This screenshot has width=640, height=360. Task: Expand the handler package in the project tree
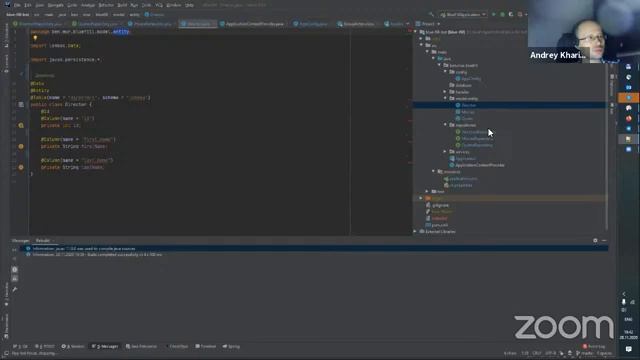[445, 91]
